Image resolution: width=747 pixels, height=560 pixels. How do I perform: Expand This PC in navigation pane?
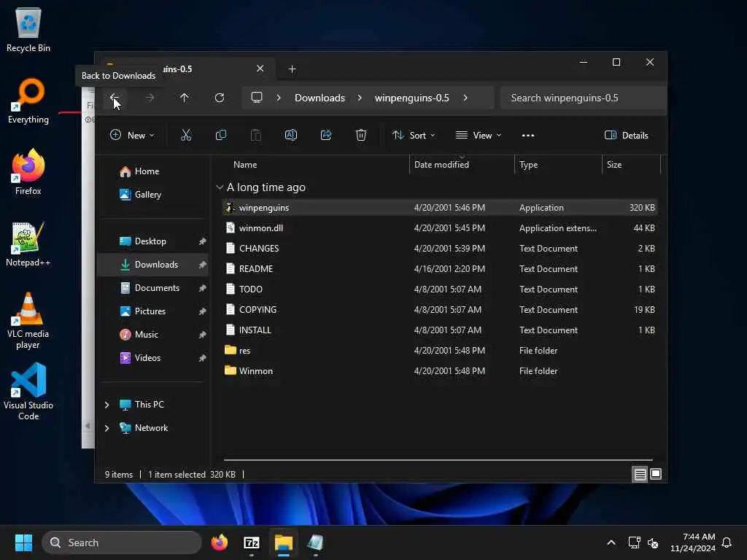(x=107, y=405)
